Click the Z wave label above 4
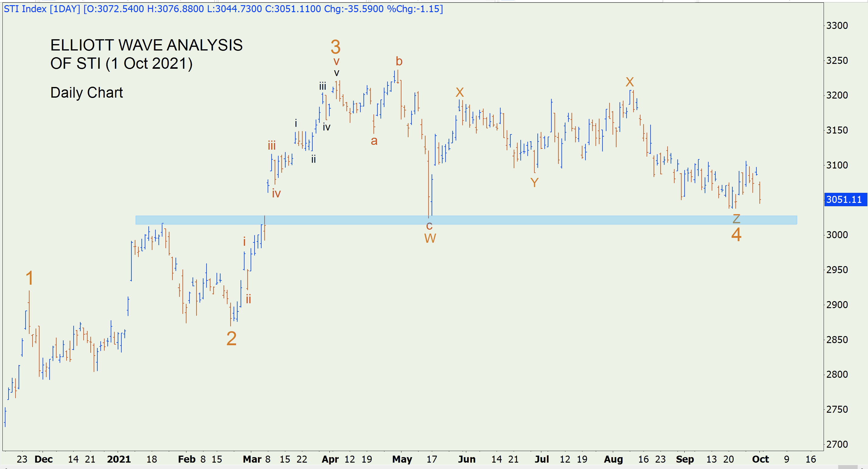Viewport: 868px width, 469px height. [x=736, y=219]
